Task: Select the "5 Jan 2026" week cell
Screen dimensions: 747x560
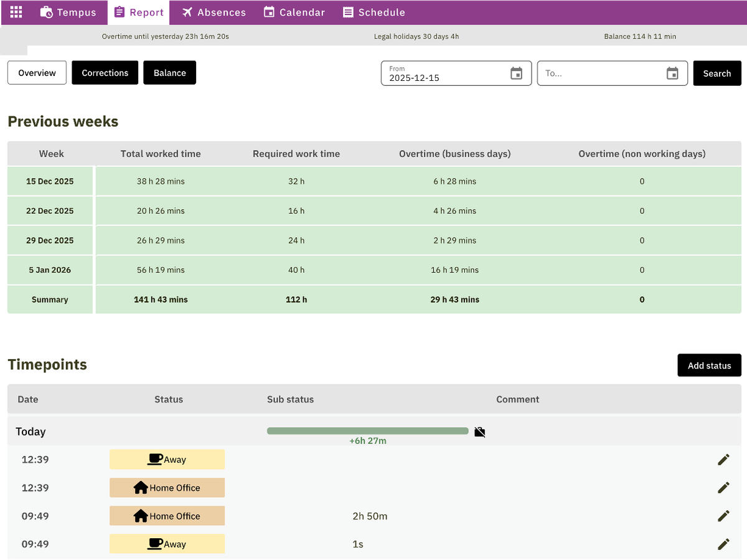Action: pos(50,270)
